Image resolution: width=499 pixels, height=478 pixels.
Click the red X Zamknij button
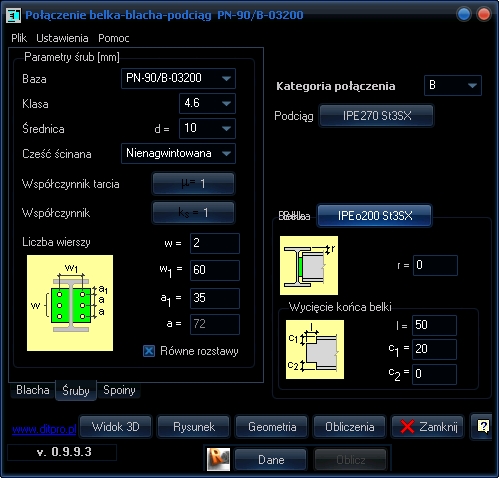click(x=428, y=426)
